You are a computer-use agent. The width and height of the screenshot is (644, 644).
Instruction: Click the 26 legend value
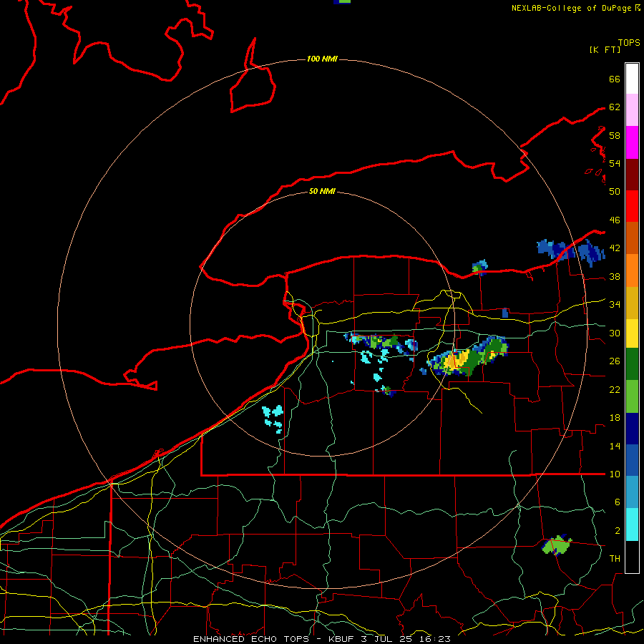tap(615, 361)
